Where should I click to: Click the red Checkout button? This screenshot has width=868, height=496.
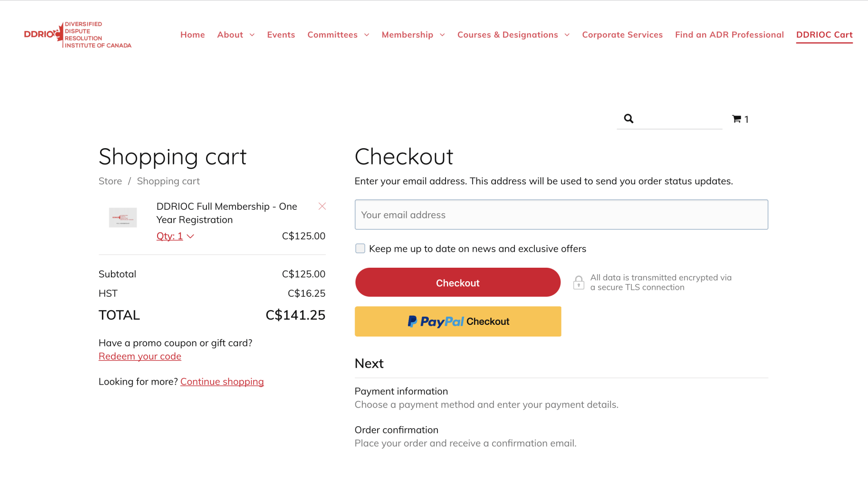[x=458, y=282]
